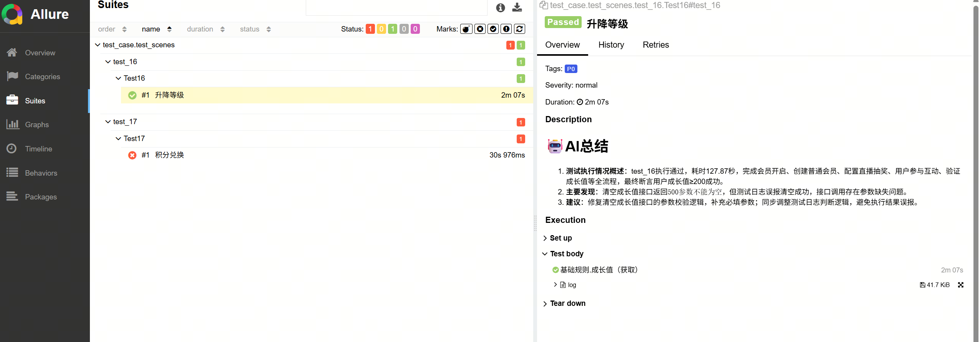Collapse the test_16 suite node
Image resolution: width=980 pixels, height=342 pixels.
(x=108, y=62)
